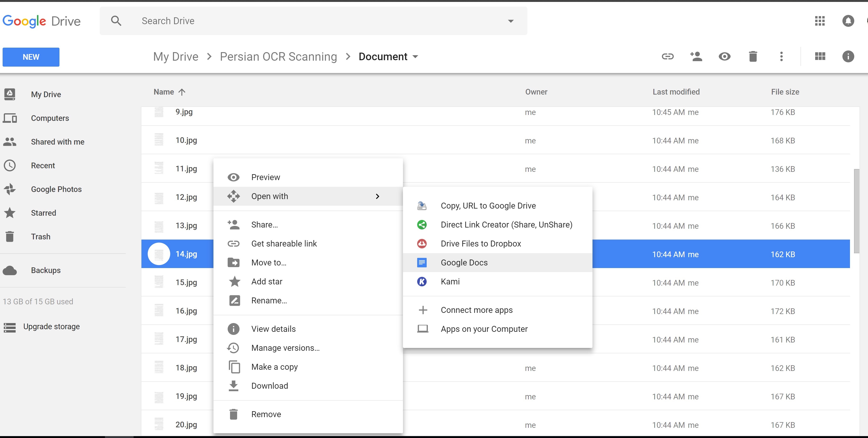Select the 20.jpg file
Viewport: 868px width, 438px height.
[x=186, y=424]
